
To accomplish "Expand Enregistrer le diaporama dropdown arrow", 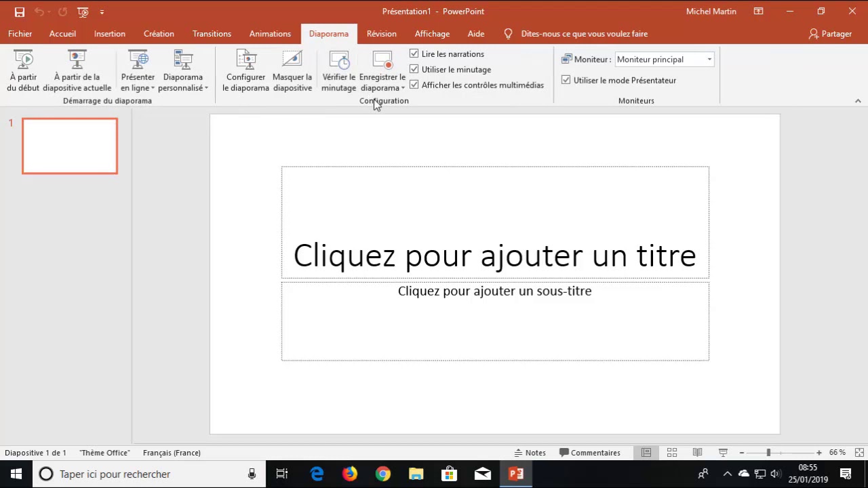I will [403, 88].
